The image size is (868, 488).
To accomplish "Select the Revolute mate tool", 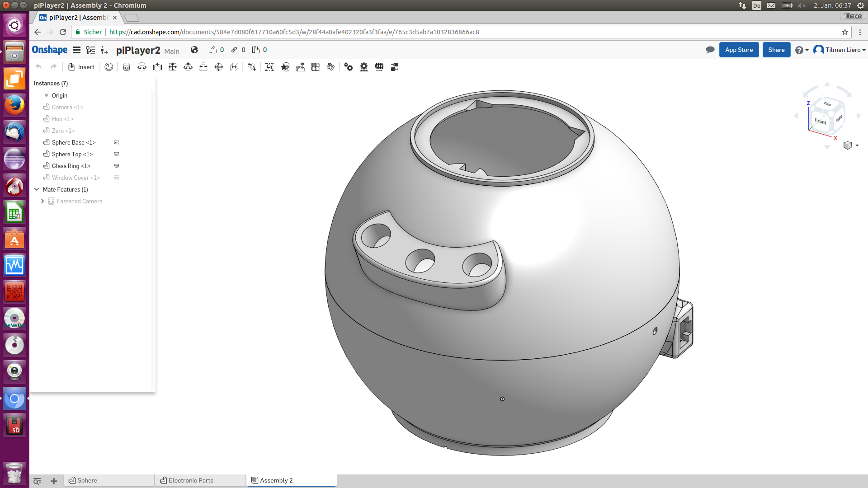I will (142, 67).
